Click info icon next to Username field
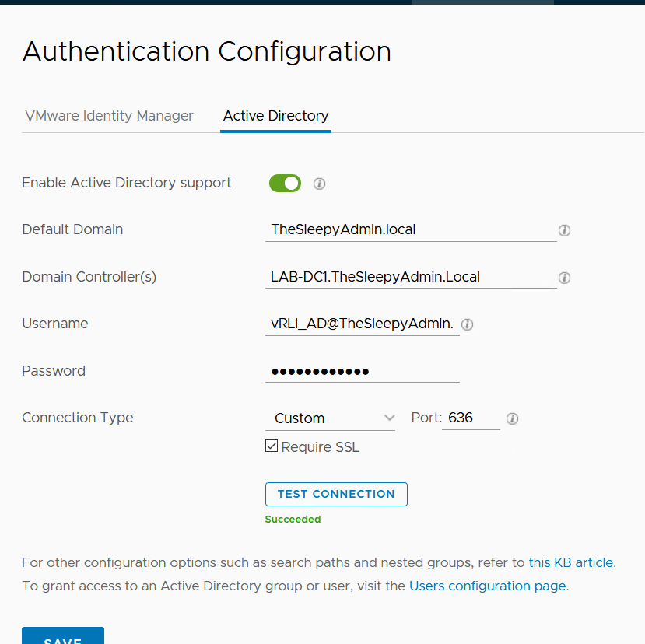The image size is (645, 644). tap(468, 324)
